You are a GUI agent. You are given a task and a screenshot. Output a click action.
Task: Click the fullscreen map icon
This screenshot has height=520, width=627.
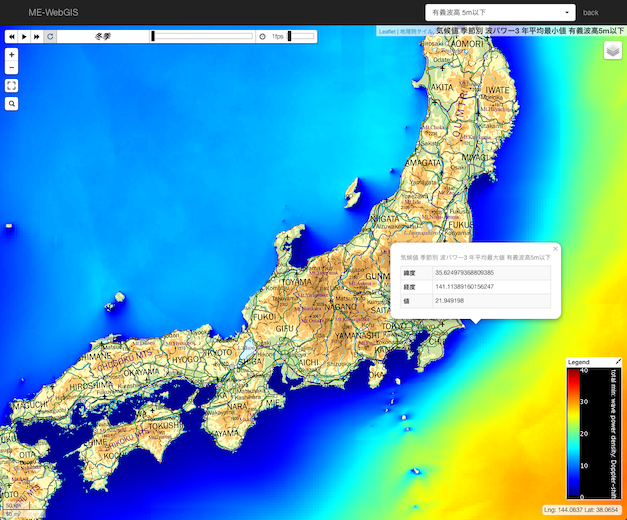pyautogui.click(x=11, y=86)
